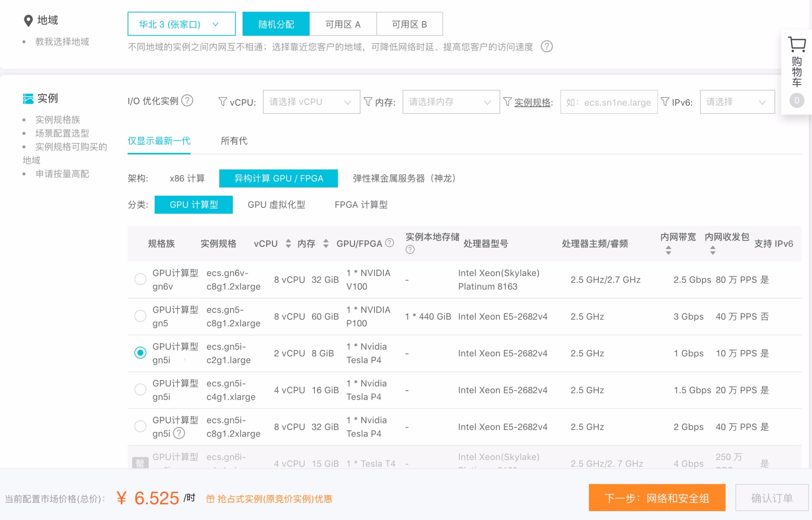Sort table by 内存 column arrows
Viewport: 812px width, 520px height.
(x=326, y=244)
